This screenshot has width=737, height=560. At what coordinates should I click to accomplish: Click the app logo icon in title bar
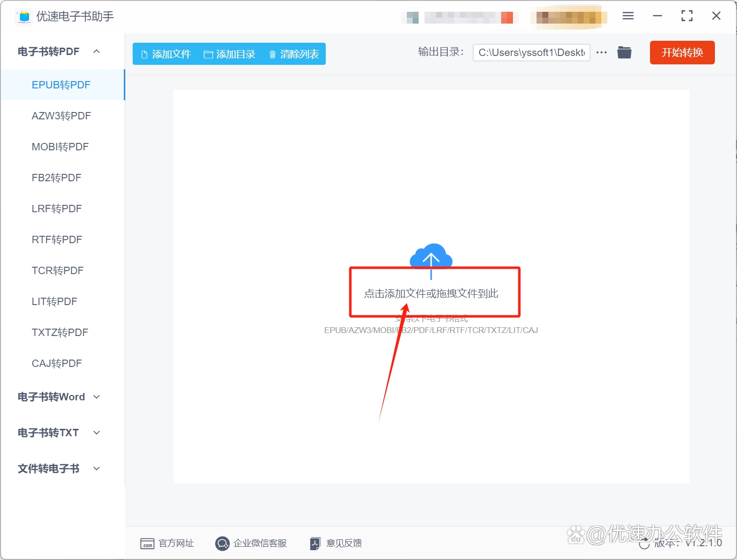pyautogui.click(x=24, y=16)
